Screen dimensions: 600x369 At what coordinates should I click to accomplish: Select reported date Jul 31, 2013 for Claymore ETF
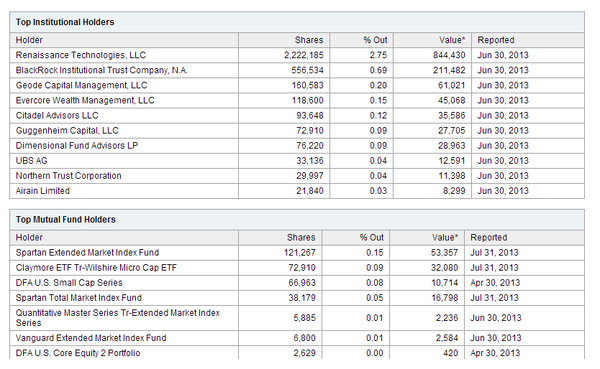(x=494, y=268)
